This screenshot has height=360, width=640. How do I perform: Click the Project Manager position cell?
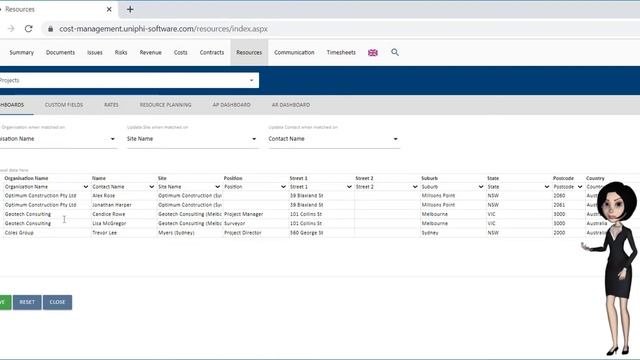255,214
